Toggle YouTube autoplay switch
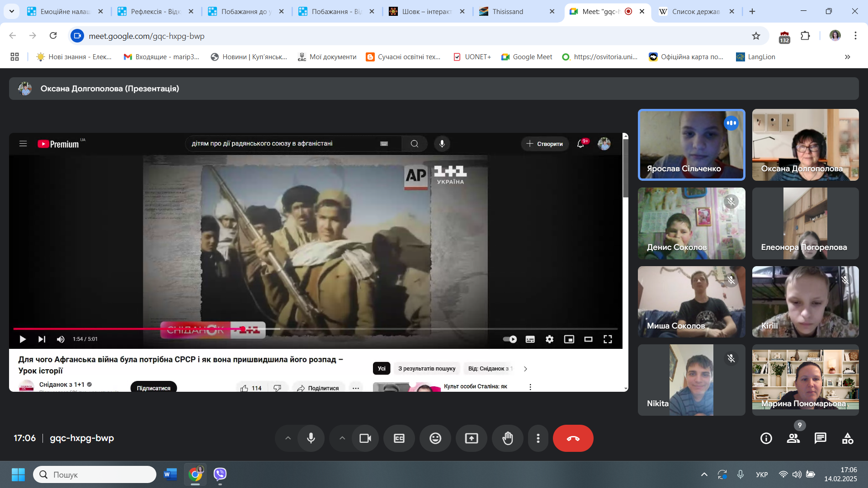 point(510,339)
